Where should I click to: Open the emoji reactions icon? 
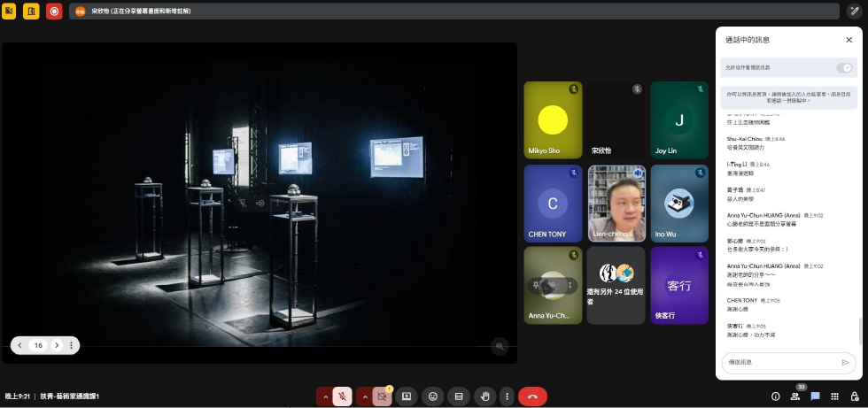(432, 396)
